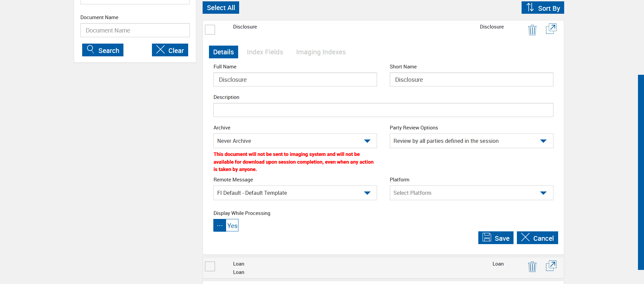Image resolution: width=644 pixels, height=284 pixels.
Task: Open the Loan document in new window
Action: (x=551, y=266)
